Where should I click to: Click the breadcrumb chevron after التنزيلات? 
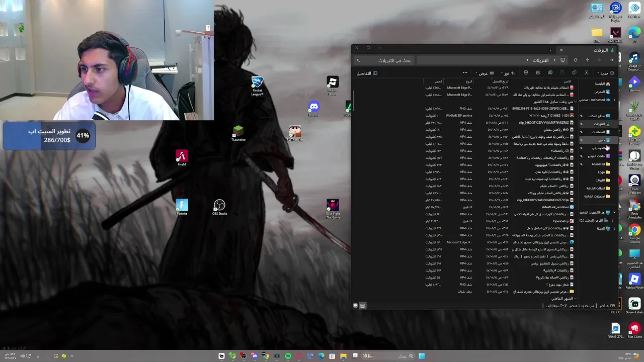pos(527,60)
